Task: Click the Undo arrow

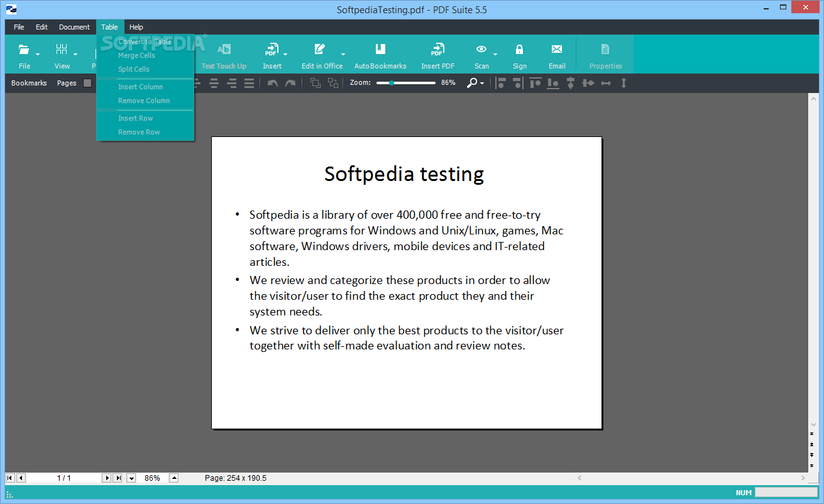Action: 273,83
